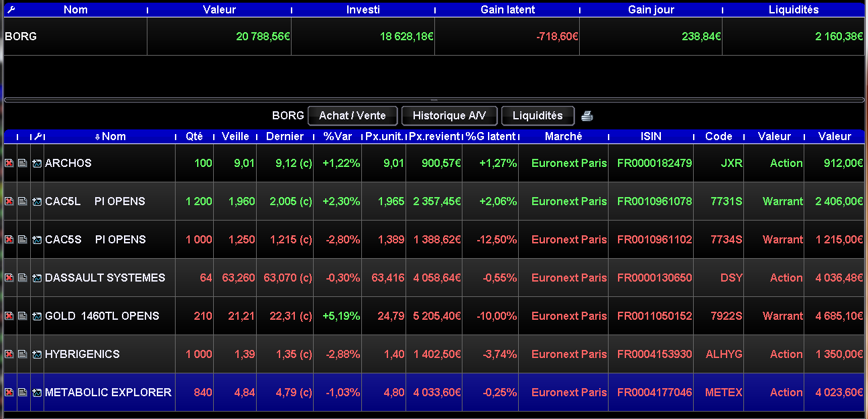Sort by the %G latent column header
The width and height of the screenshot is (868, 419).
click(x=491, y=136)
